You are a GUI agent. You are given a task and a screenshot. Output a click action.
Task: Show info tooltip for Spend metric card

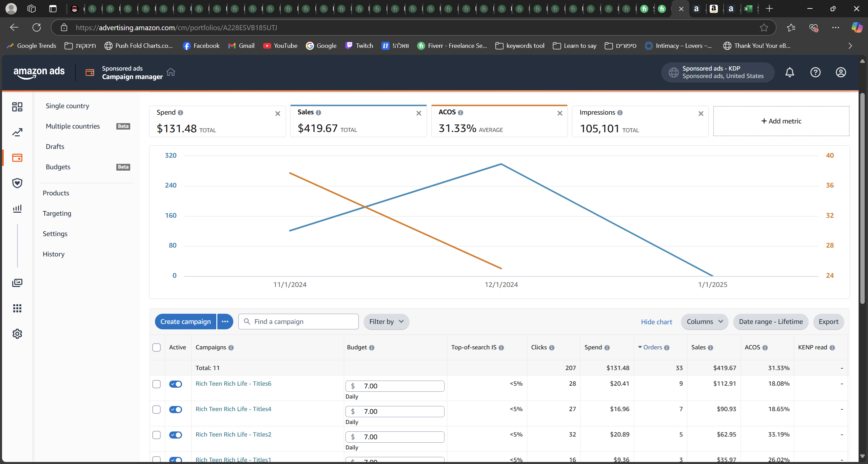click(180, 113)
